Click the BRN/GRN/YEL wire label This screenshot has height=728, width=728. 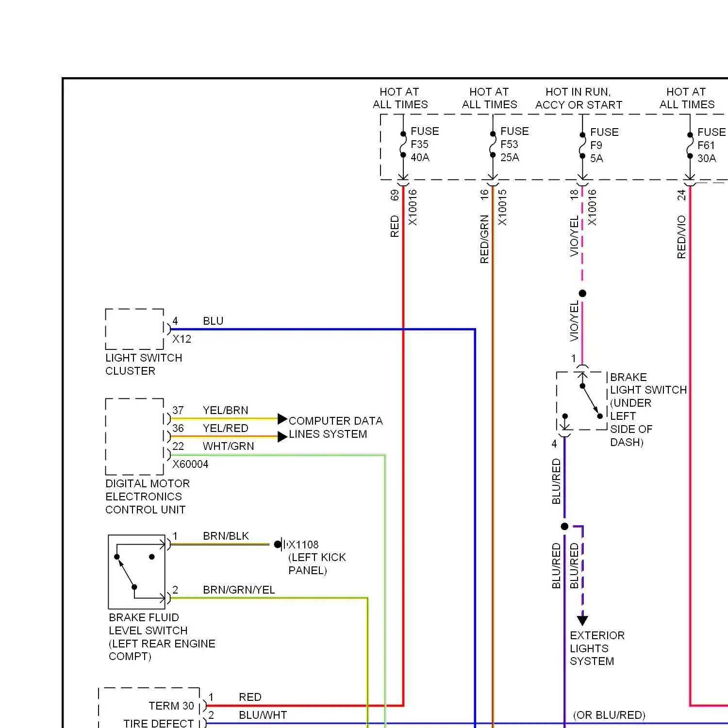(239, 590)
